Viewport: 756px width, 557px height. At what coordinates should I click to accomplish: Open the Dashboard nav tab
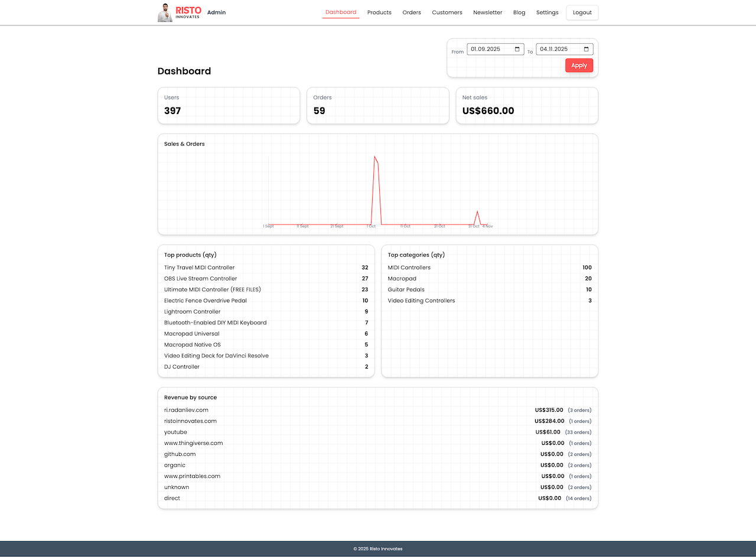[x=341, y=12]
